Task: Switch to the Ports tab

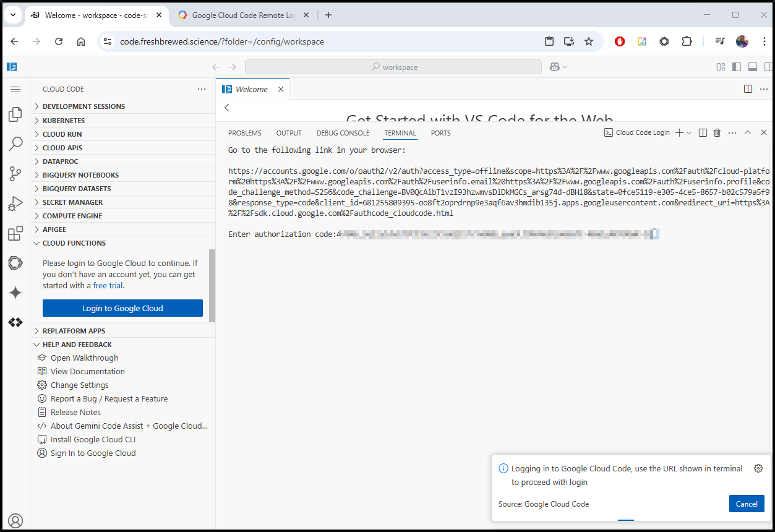Action: [441, 133]
